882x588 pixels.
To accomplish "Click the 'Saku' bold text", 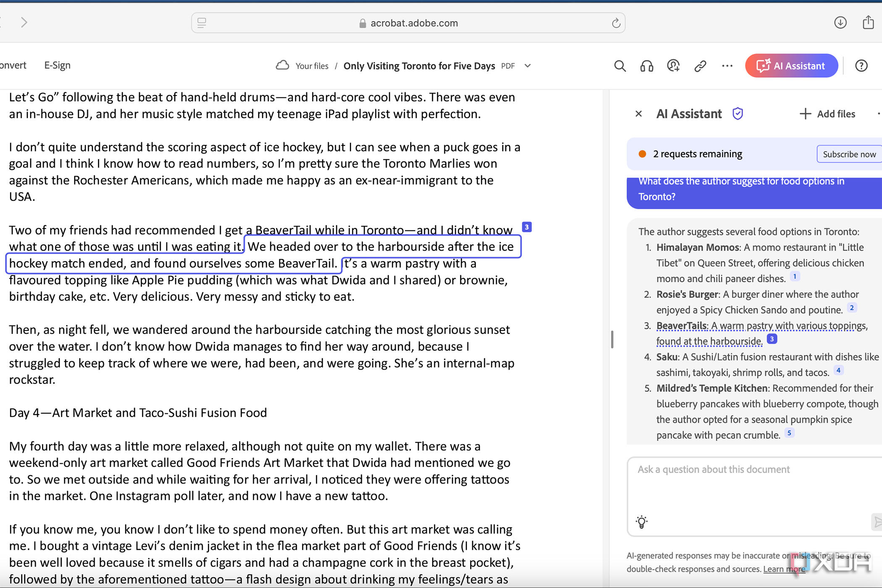I will point(667,357).
